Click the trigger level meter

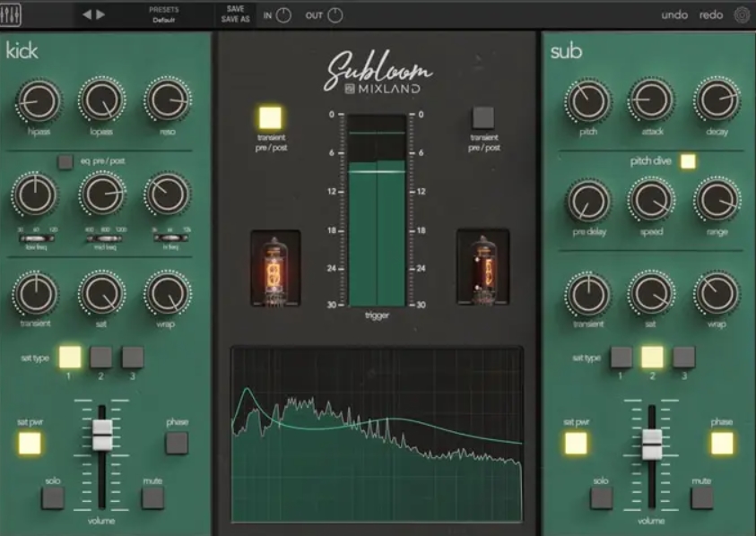[377, 210]
